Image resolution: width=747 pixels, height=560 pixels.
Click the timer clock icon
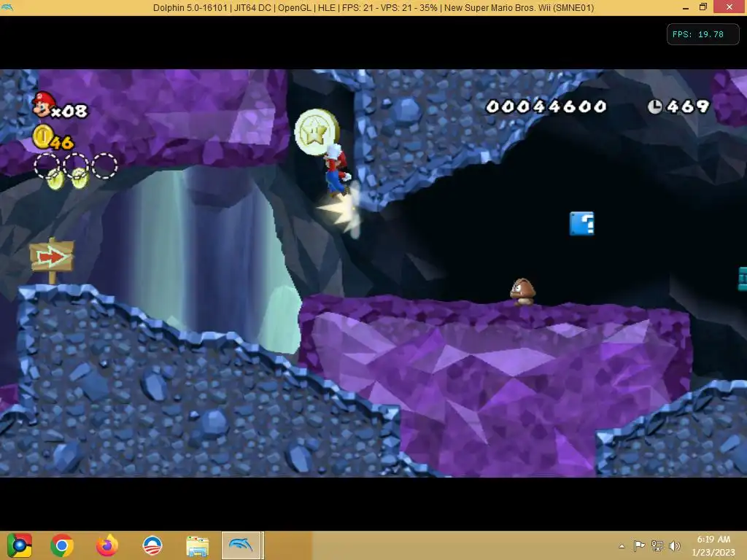[x=654, y=106]
